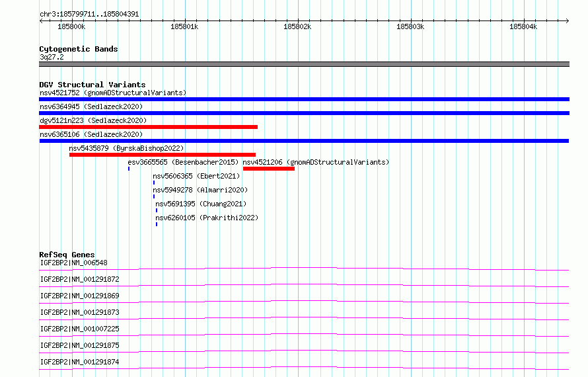The height and width of the screenshot is (377, 588).
Task: Click the 185804k ruler label
Action: pyautogui.click(x=523, y=26)
